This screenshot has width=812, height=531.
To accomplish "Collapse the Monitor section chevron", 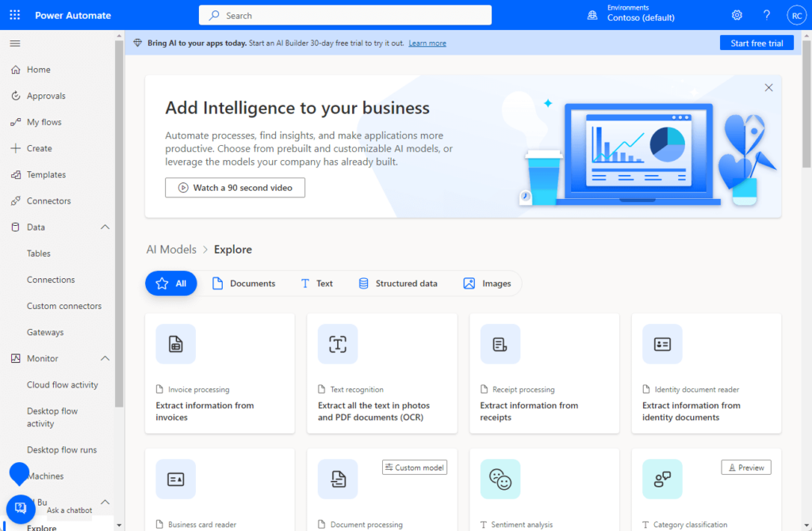I will (x=105, y=358).
